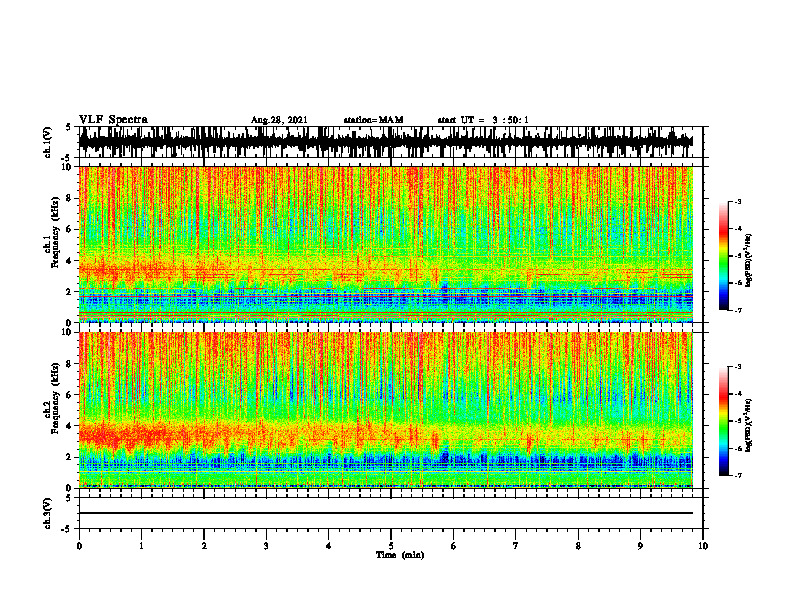Viewport: 792px width, 612px height.
Task: Click the ch.1(V) top tick label '5'
Action: point(68,127)
